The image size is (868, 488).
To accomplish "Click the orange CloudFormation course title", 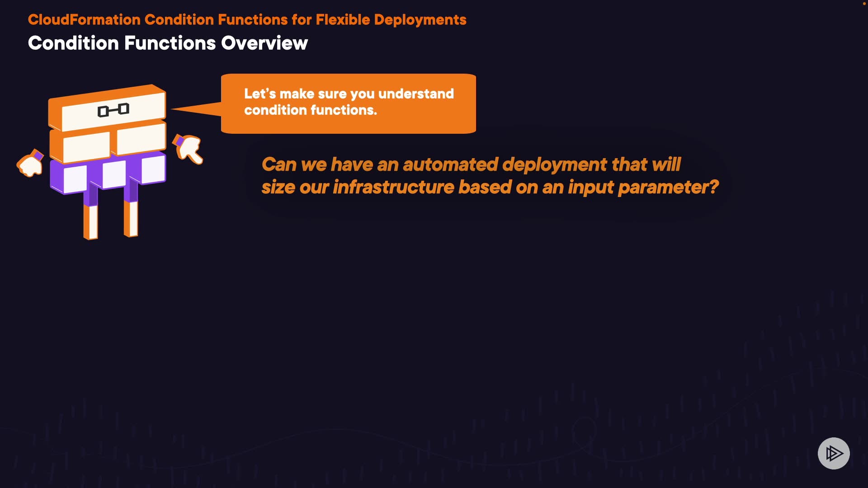I will (247, 20).
